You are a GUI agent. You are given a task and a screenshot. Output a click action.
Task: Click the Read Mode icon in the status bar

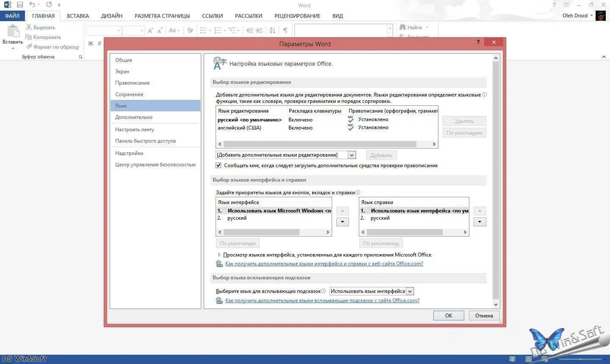click(x=512, y=359)
